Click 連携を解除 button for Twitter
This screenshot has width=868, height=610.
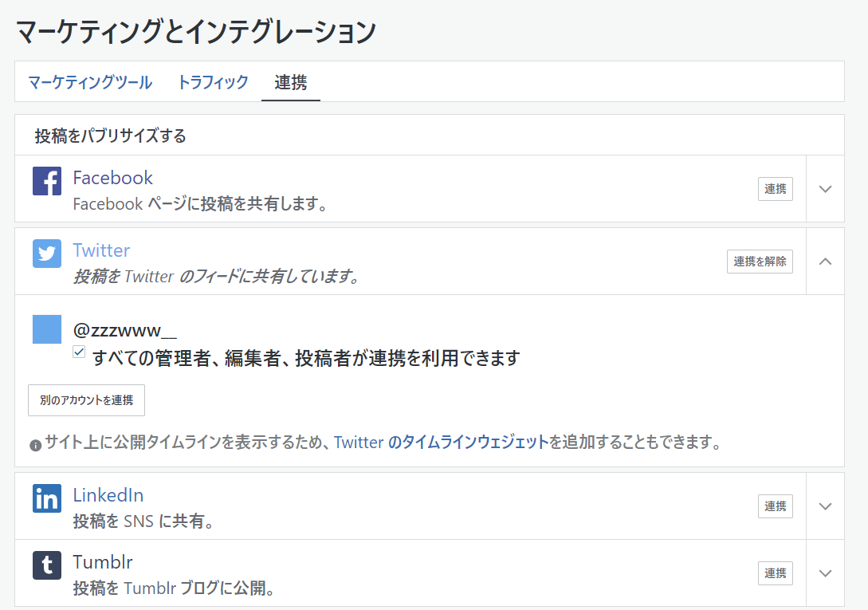pyautogui.click(x=760, y=262)
